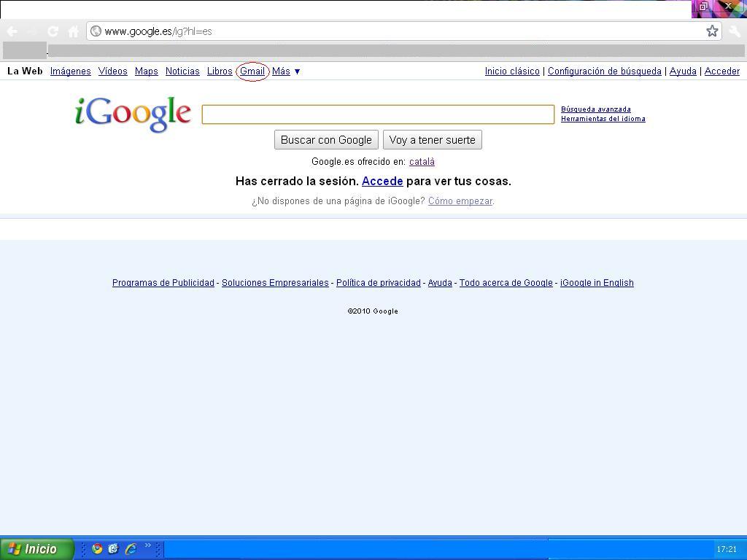747x560 pixels.
Task: Open iGoogle in English link
Action: 597,282
